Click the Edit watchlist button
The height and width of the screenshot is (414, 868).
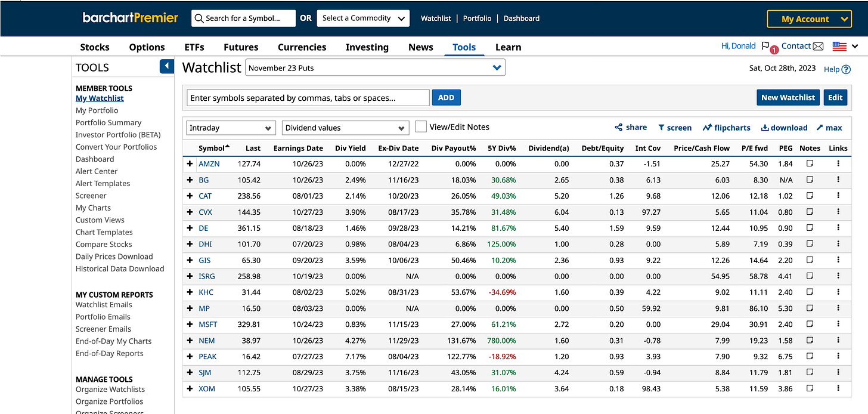835,98
